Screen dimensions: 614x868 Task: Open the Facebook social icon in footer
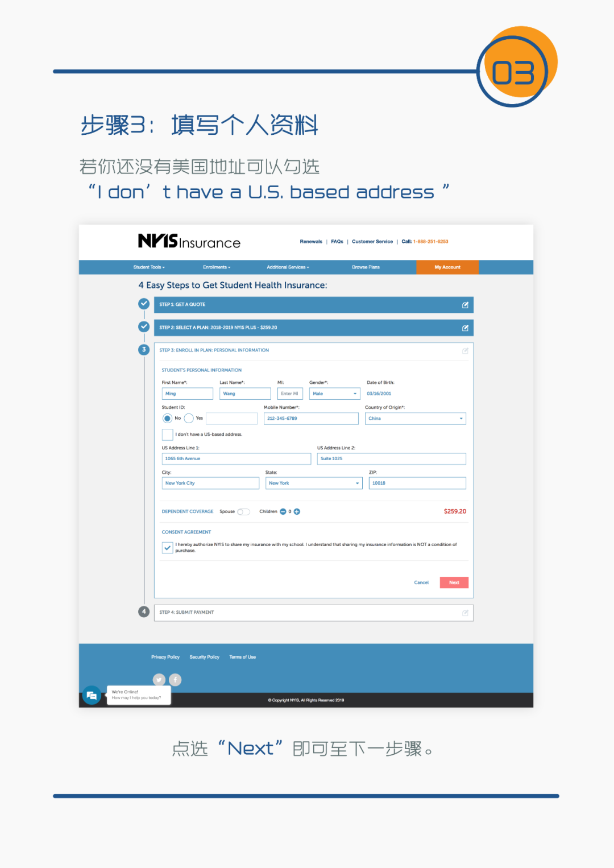175,680
